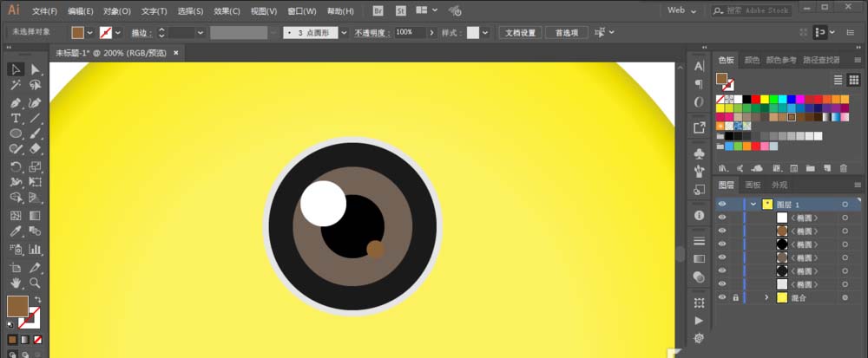
Task: Open the 文件(F) menu
Action: (45, 11)
